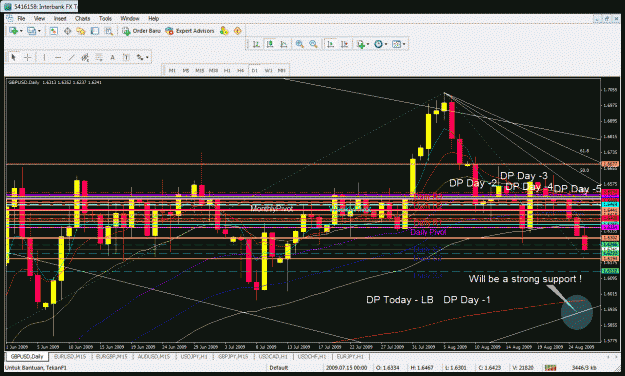Switch to the AUDUSD,M15 chart tab
625x376 pixels.
tap(153, 356)
